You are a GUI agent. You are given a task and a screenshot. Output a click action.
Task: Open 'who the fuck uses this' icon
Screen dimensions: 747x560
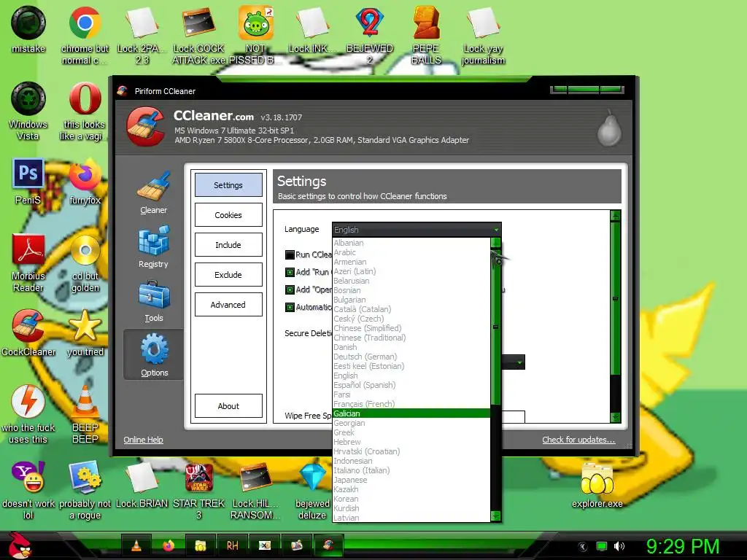click(x=28, y=414)
